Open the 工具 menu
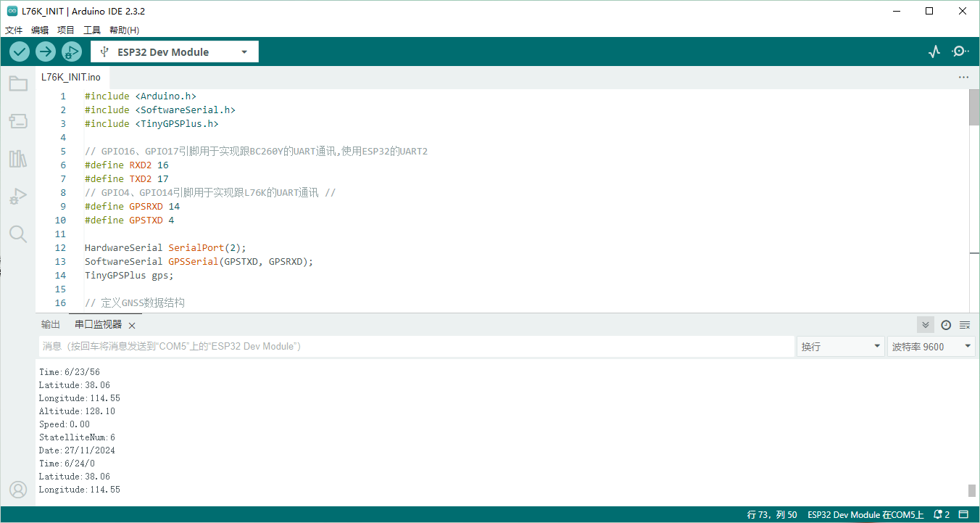This screenshot has height=523, width=980. [x=92, y=30]
